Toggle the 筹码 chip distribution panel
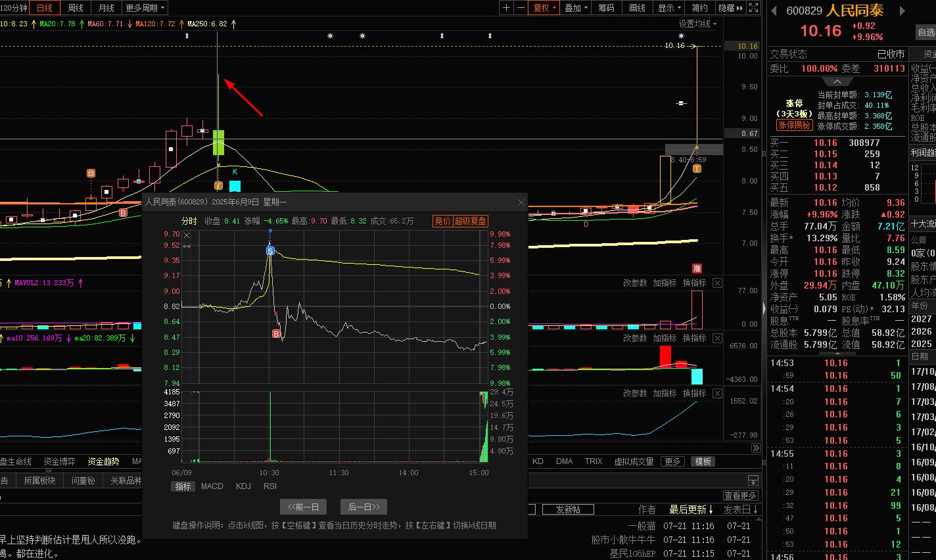This screenshot has height=560, width=936. point(606,8)
